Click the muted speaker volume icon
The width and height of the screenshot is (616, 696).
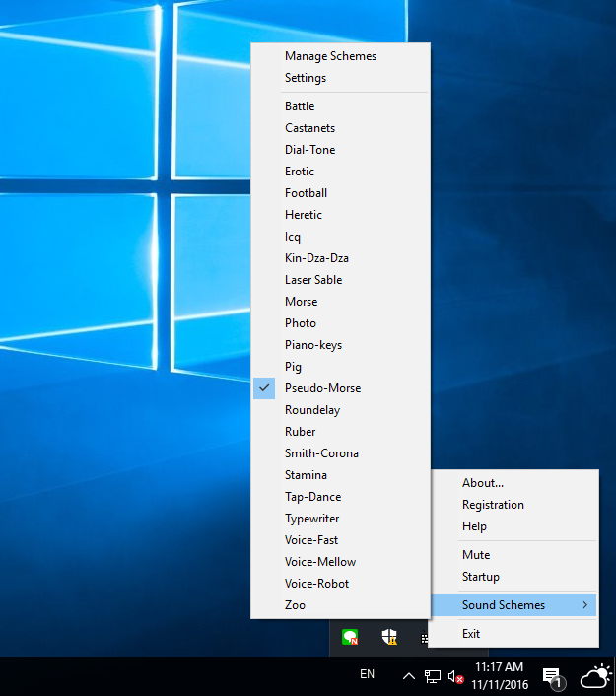[455, 676]
